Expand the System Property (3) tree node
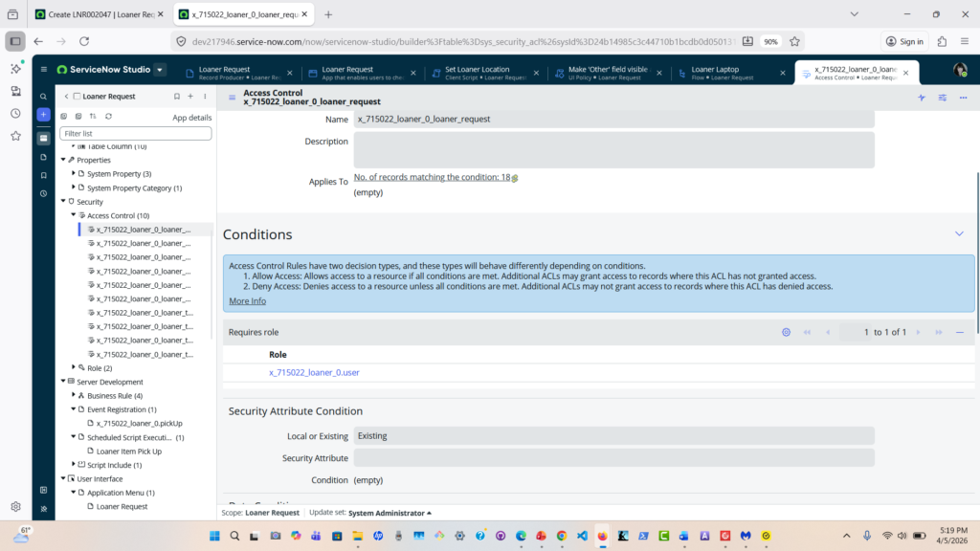980x551 pixels. [75, 174]
